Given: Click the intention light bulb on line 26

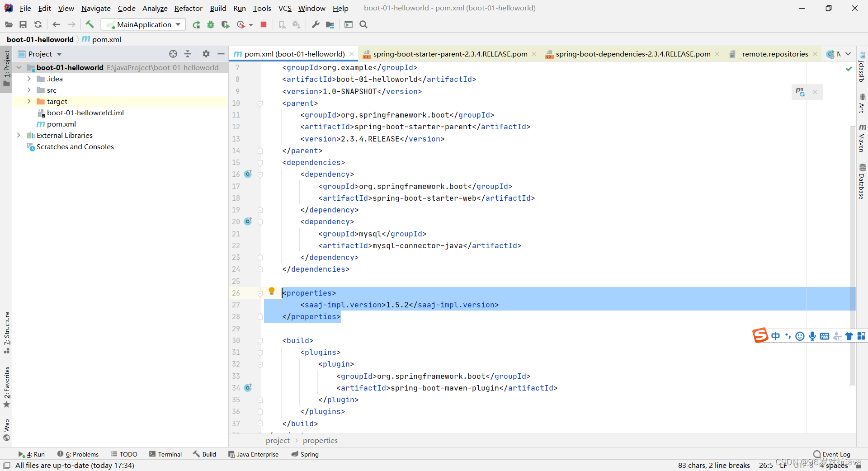Looking at the screenshot, I should (x=272, y=292).
